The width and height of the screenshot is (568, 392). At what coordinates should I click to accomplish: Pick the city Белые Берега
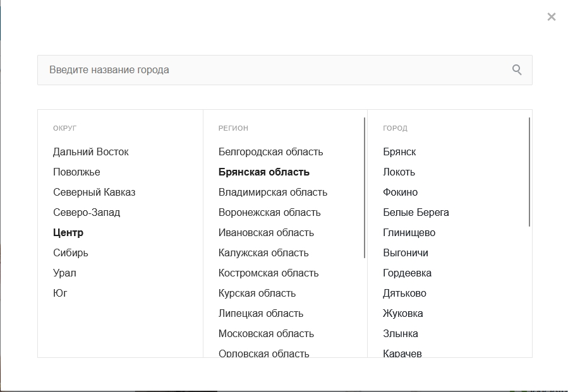click(x=416, y=213)
